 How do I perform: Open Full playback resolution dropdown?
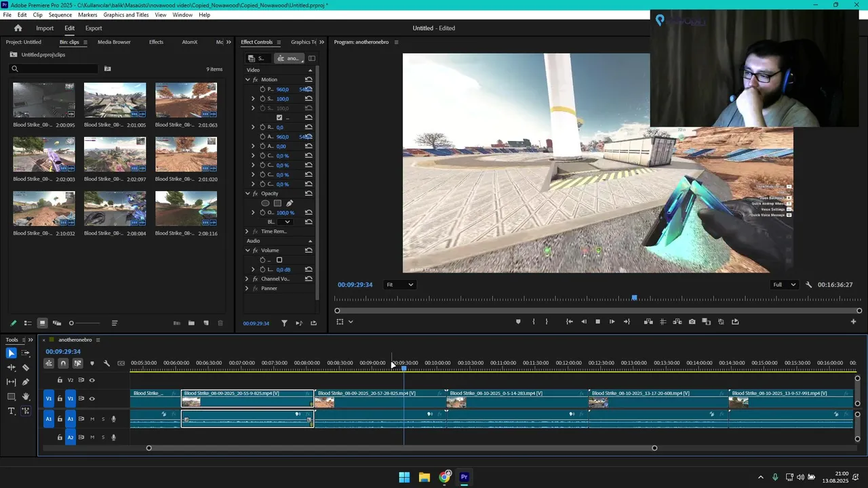point(785,285)
